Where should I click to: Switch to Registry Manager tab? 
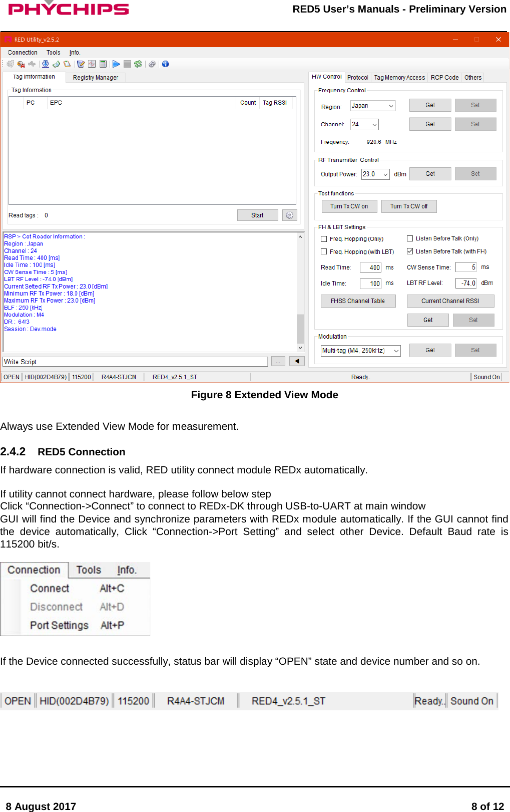point(96,78)
